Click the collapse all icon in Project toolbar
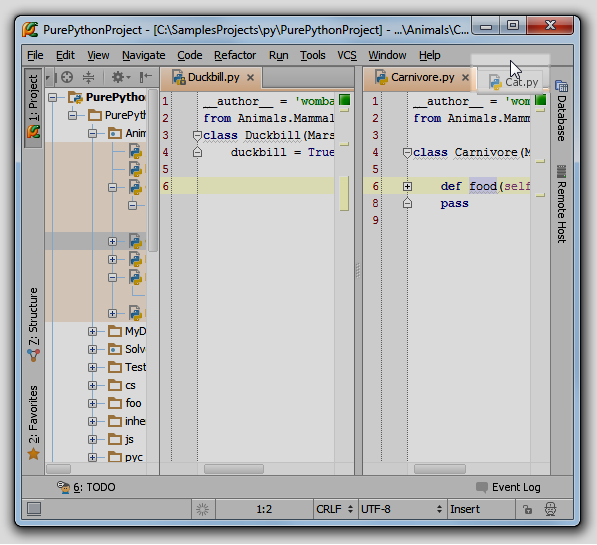Image resolution: width=597 pixels, height=545 pixels. click(88, 77)
